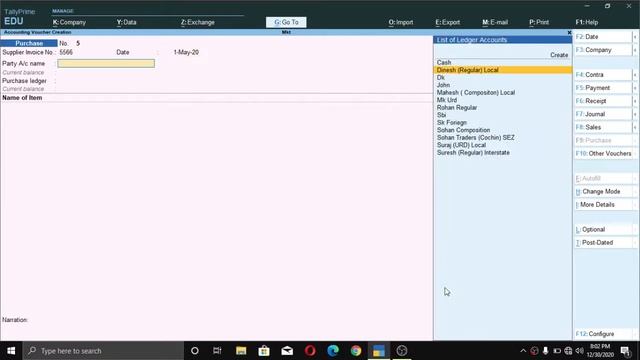Toggle T: Post-Dated voucher
The image size is (640, 360).
[603, 242]
